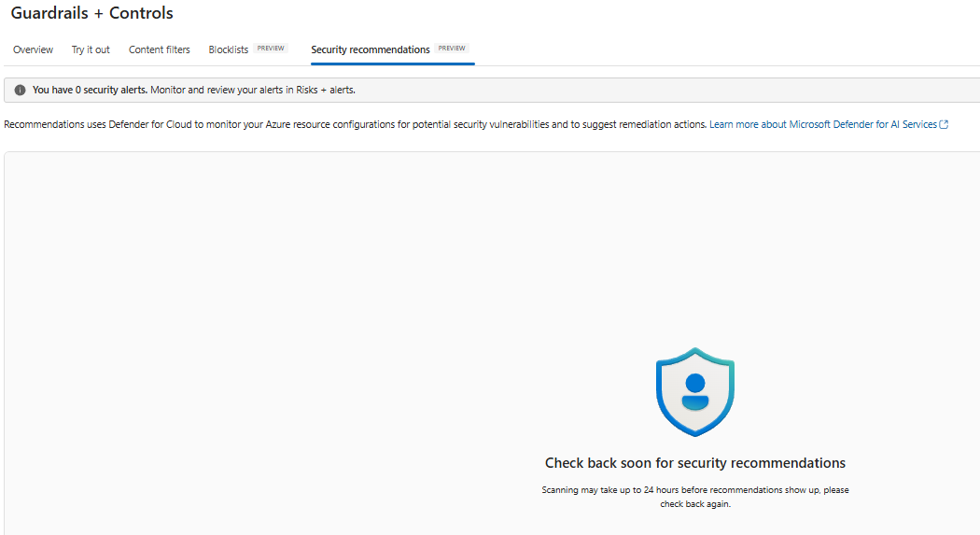The image size is (980, 535).
Task: Go to the Content filters tab
Action: coord(160,49)
